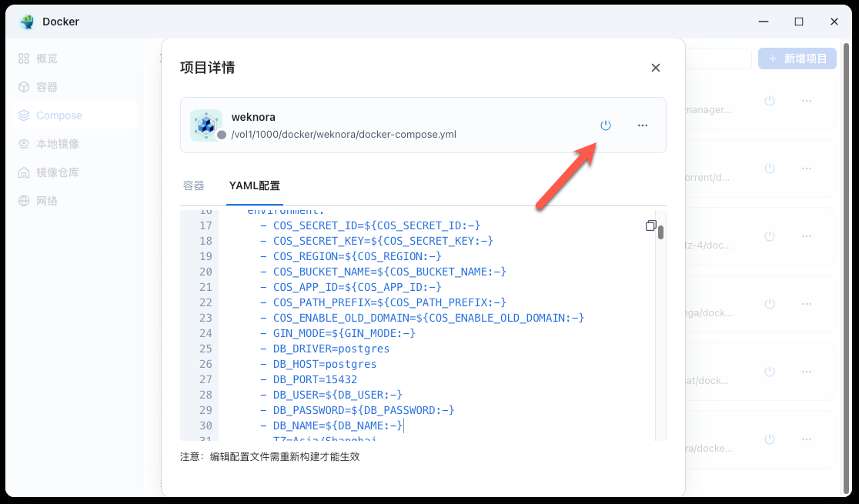Image resolution: width=859 pixels, height=504 pixels.
Task: Toggle power on the manager project row
Action: tap(769, 101)
